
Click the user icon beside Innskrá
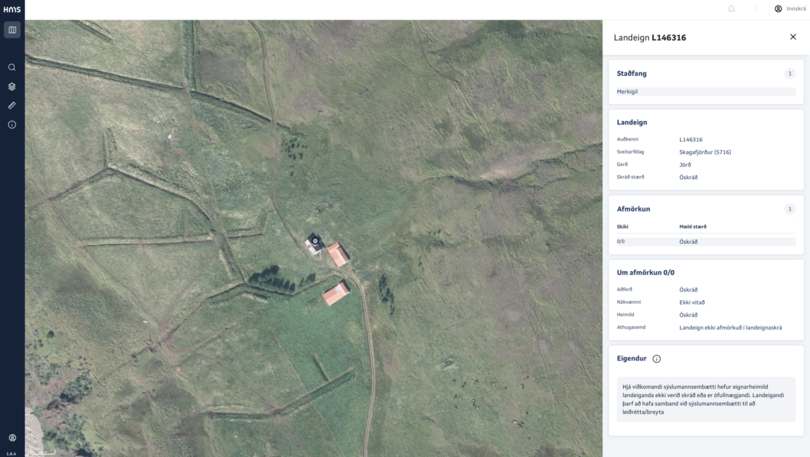pyautogui.click(x=778, y=9)
